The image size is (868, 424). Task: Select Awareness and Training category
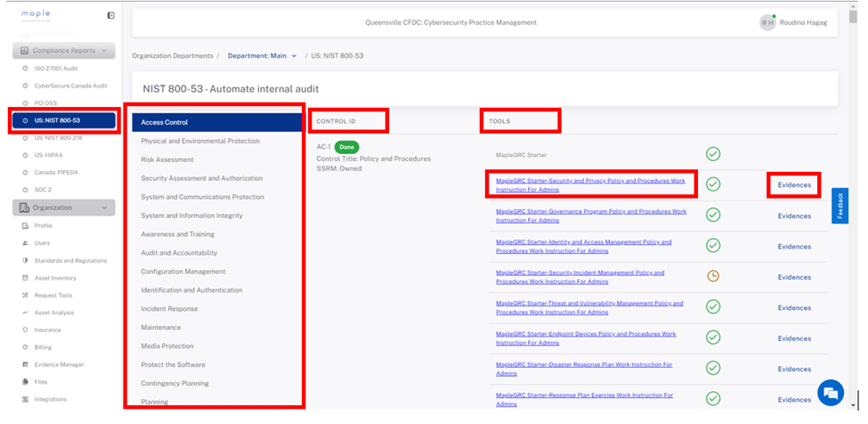178,234
